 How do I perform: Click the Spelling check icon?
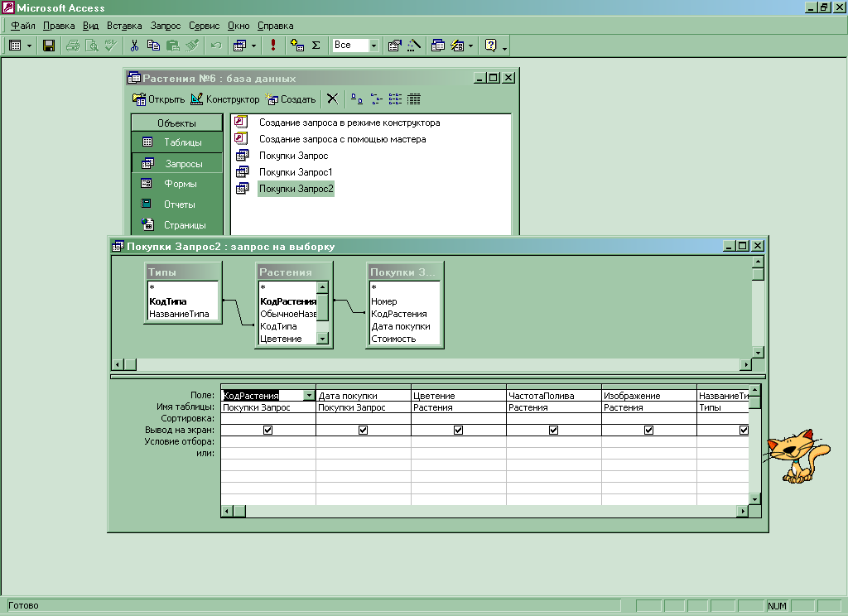(x=111, y=46)
